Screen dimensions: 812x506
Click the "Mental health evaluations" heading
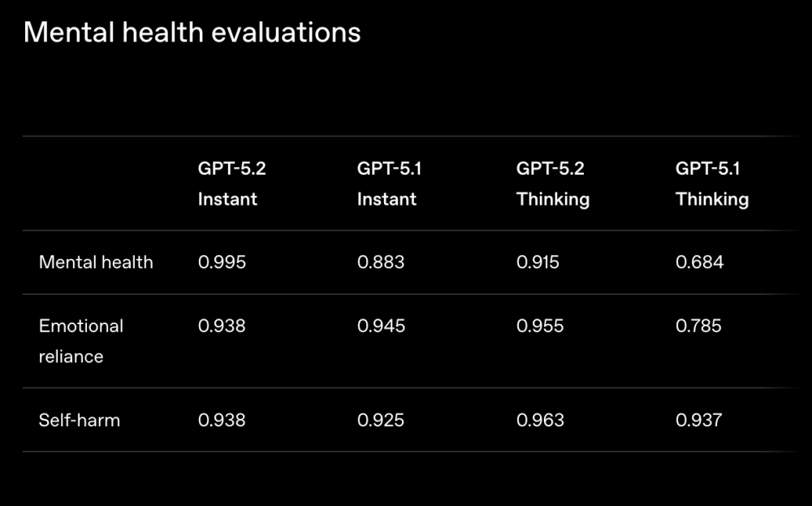pos(192,32)
